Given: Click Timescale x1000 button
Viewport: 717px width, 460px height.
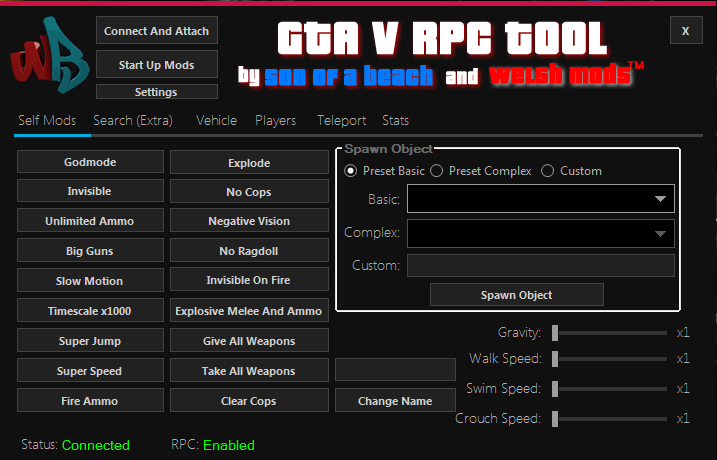Looking at the screenshot, I should tap(90, 310).
